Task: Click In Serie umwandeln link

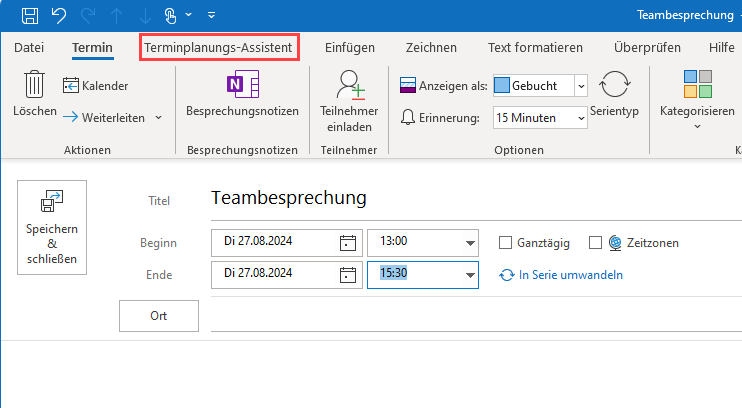Action: click(561, 274)
